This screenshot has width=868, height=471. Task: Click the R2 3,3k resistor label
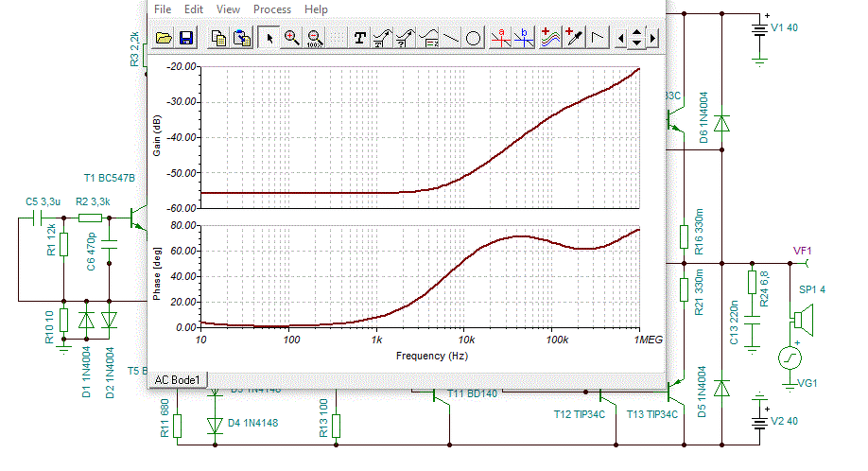pyautogui.click(x=93, y=201)
